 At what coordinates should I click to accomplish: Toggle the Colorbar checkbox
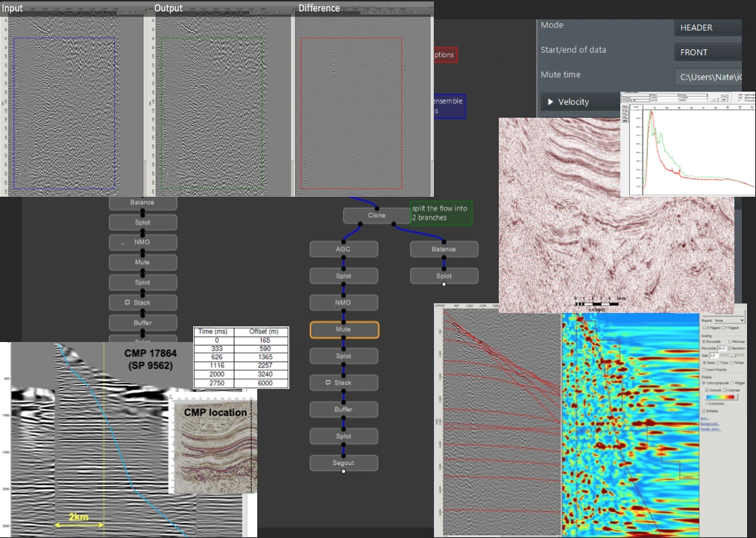click(x=724, y=390)
